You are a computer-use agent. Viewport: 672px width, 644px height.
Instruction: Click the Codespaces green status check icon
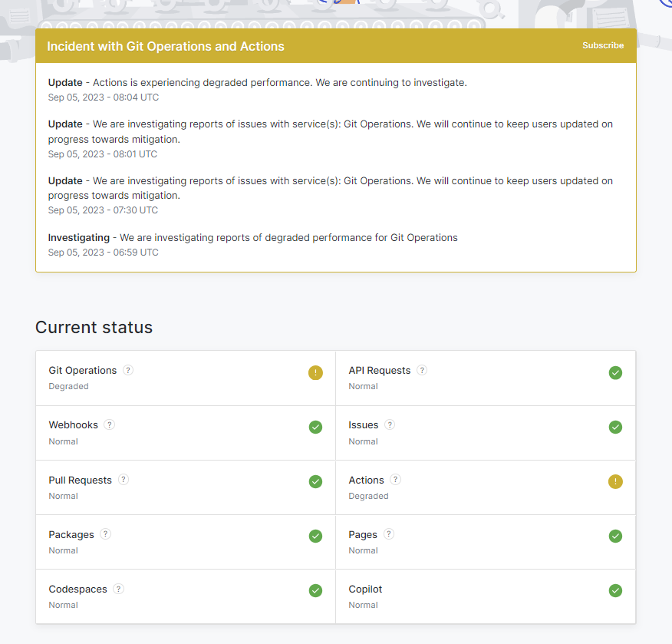point(315,590)
